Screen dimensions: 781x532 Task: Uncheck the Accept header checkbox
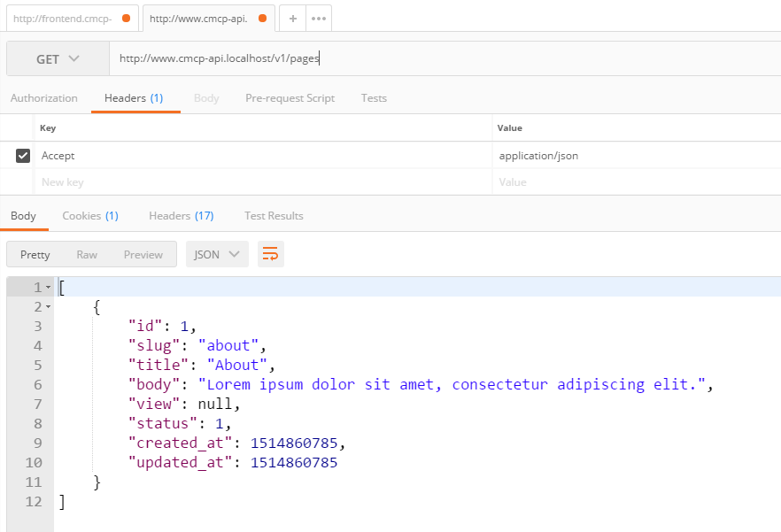click(x=23, y=156)
